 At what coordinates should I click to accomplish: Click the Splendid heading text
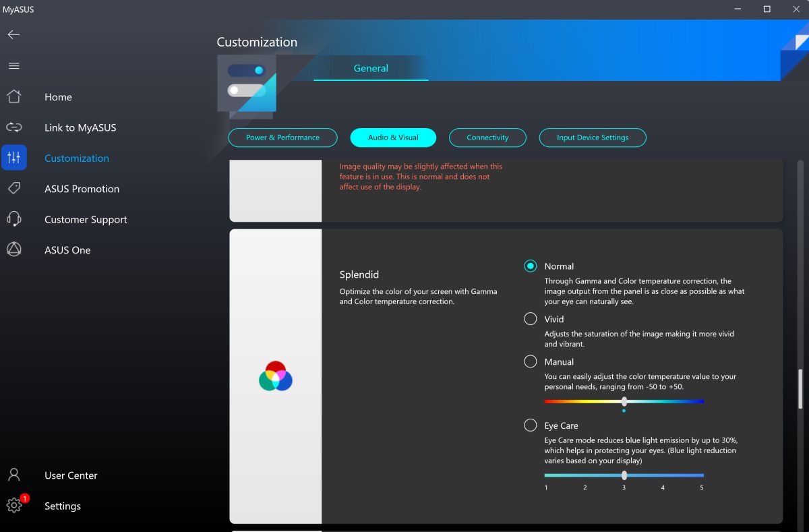(x=359, y=274)
